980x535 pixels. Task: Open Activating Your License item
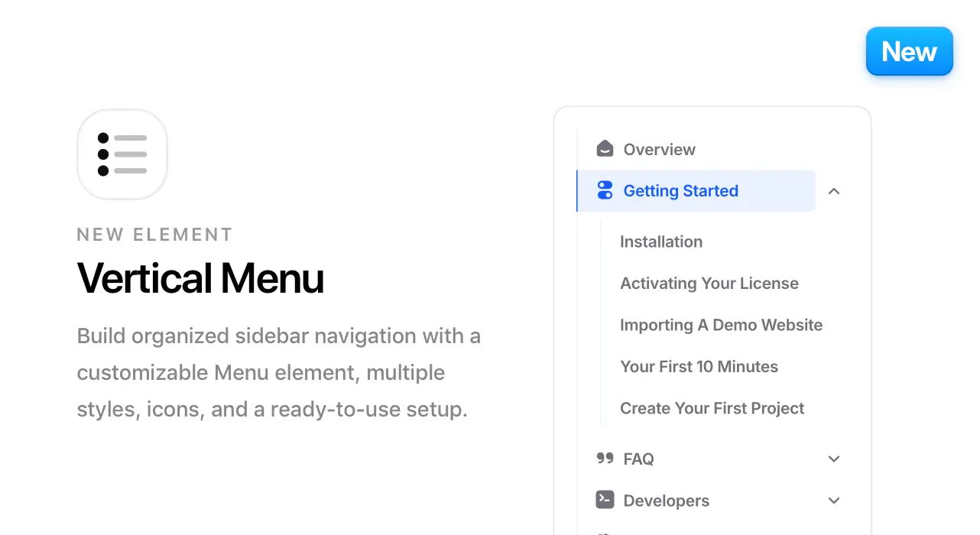tap(709, 284)
